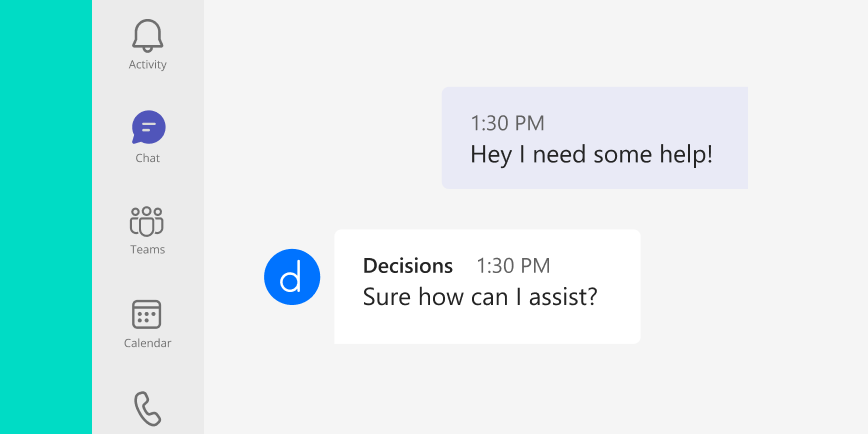Image resolution: width=868 pixels, height=434 pixels.
Task: Click the lavender sent message bubble
Action: coord(595,138)
